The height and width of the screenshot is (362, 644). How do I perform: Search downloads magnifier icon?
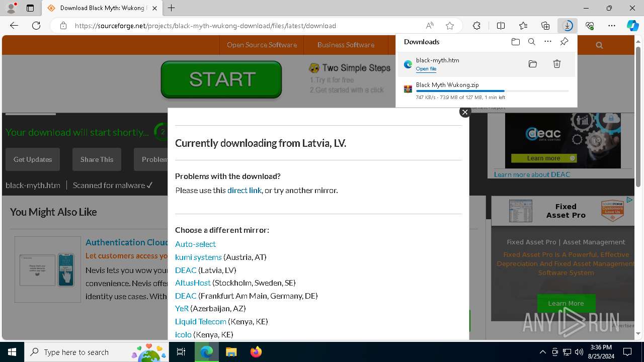(532, 42)
